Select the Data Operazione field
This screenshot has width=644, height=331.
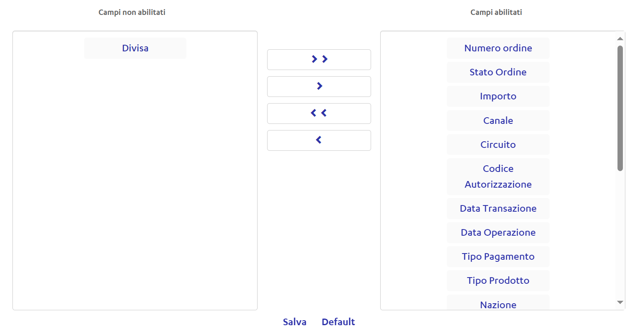[498, 232]
